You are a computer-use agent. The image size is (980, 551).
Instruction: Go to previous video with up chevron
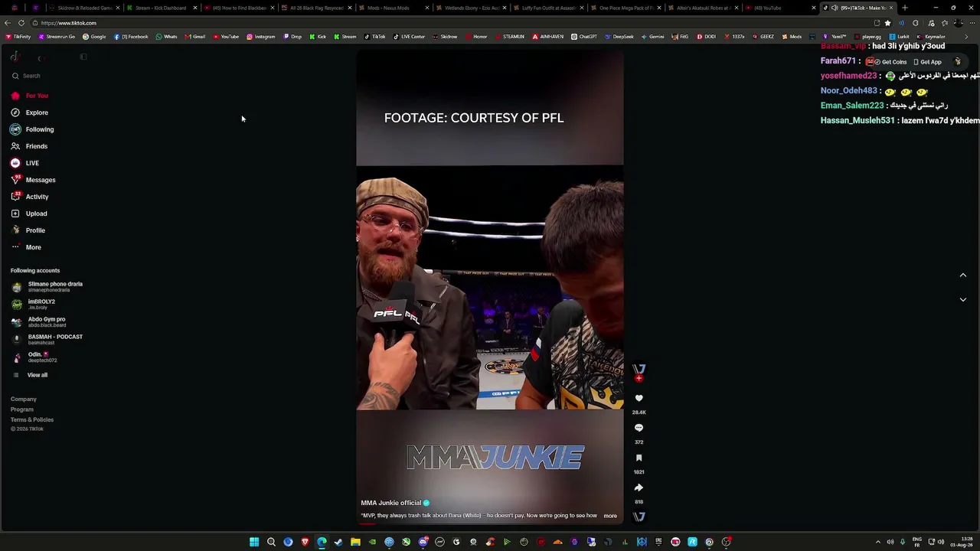click(x=963, y=275)
